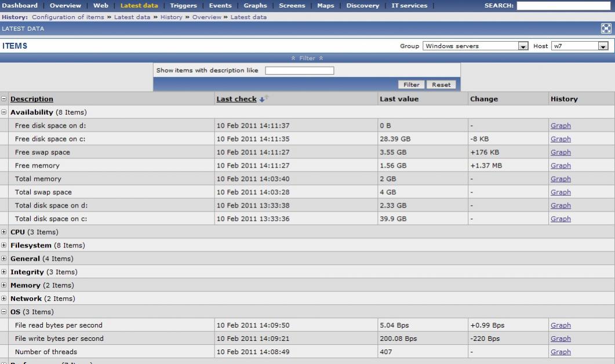
Task: Click the '-220 Bps' change value
Action: click(x=485, y=338)
